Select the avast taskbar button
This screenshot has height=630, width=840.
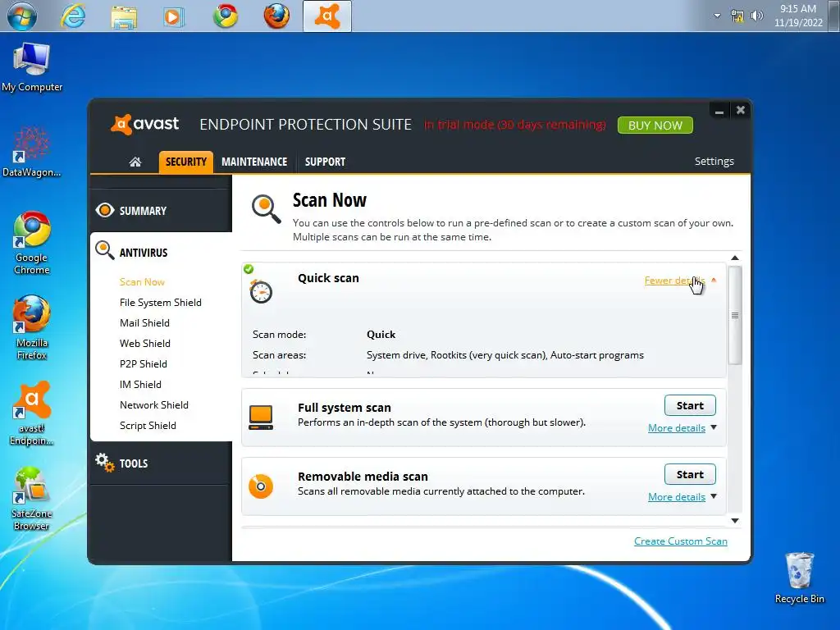327,16
